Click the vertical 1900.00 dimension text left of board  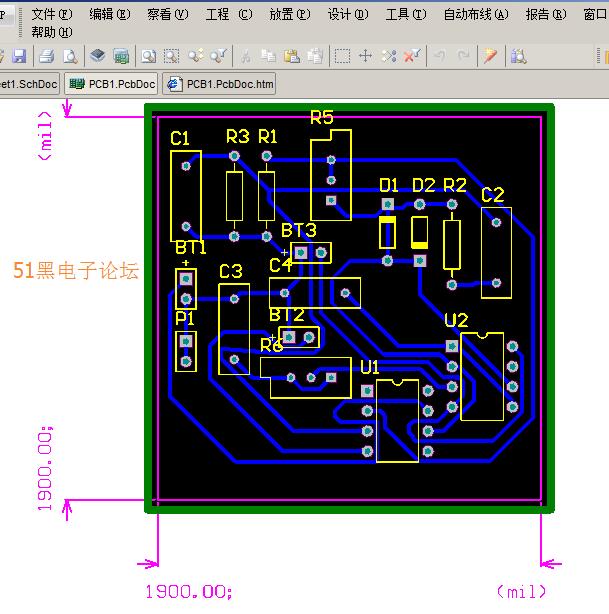pyautogui.click(x=45, y=469)
